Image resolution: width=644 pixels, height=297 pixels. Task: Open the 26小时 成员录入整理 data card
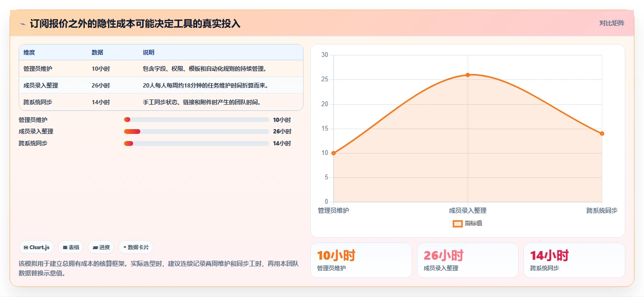point(467,260)
